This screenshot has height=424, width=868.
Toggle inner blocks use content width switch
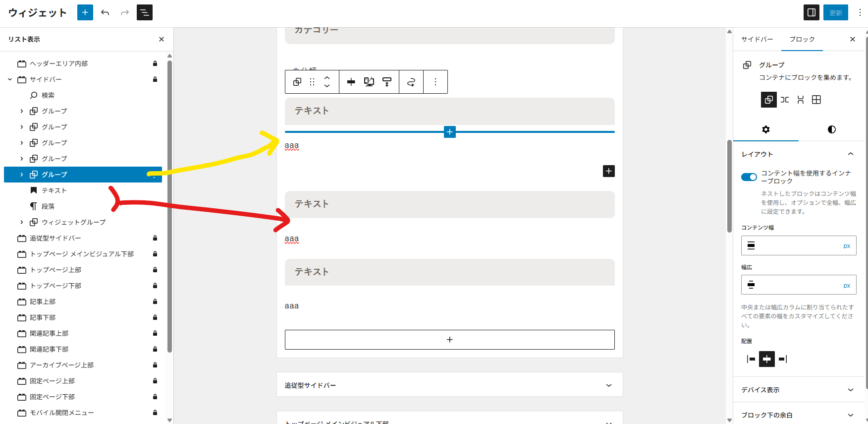click(749, 177)
